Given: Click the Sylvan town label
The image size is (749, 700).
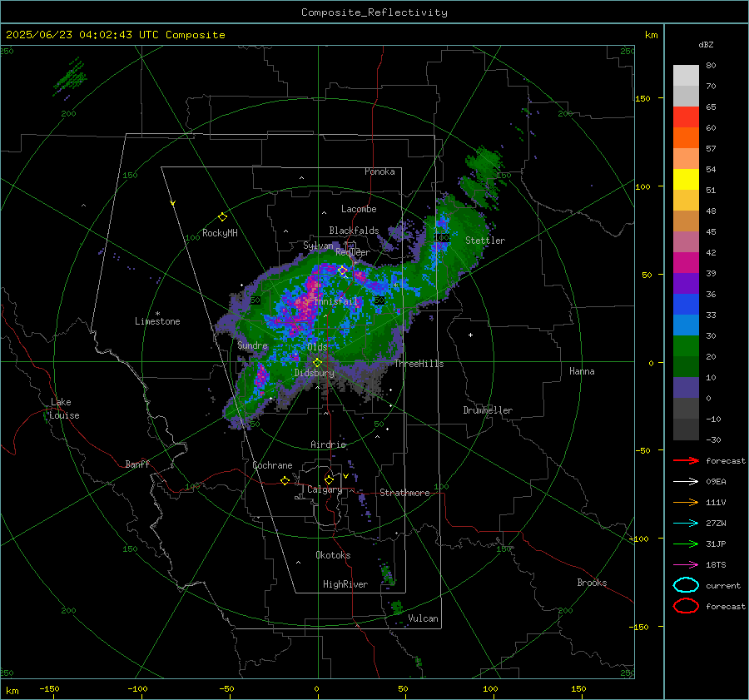Looking at the screenshot, I should tap(318, 246).
